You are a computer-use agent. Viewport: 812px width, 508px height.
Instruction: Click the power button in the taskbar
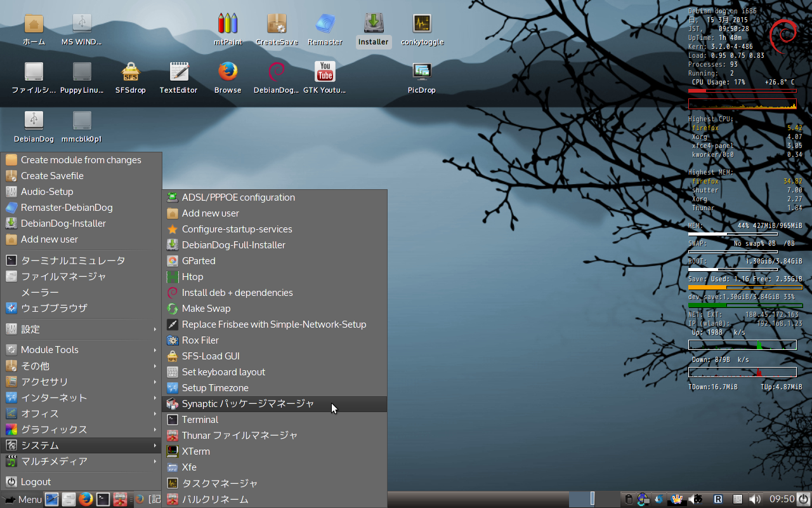(x=803, y=499)
